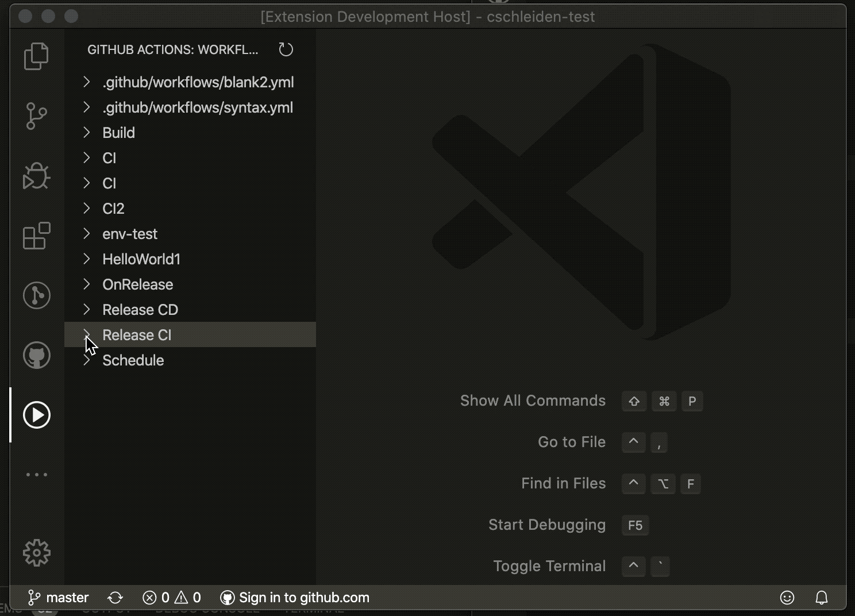
Task: Open errors and warnings count
Action: coord(172,598)
